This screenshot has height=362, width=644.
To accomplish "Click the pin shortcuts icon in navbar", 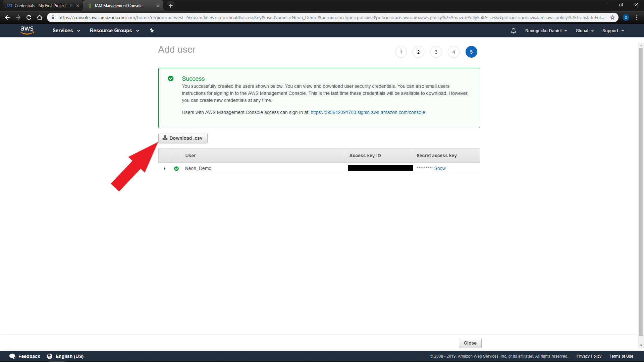I will pos(152,31).
